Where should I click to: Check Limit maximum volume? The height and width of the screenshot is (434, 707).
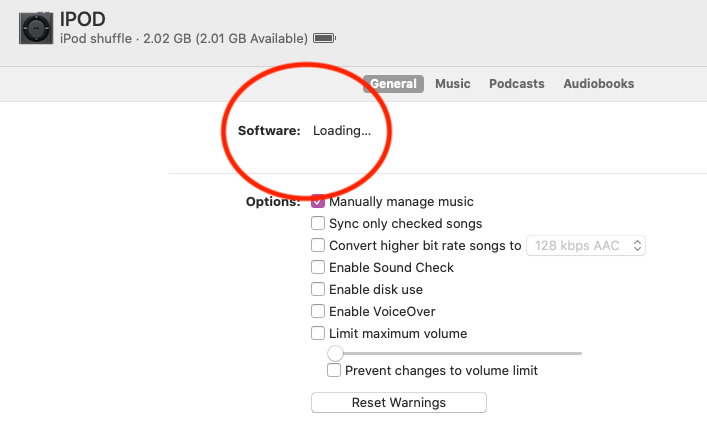point(318,333)
